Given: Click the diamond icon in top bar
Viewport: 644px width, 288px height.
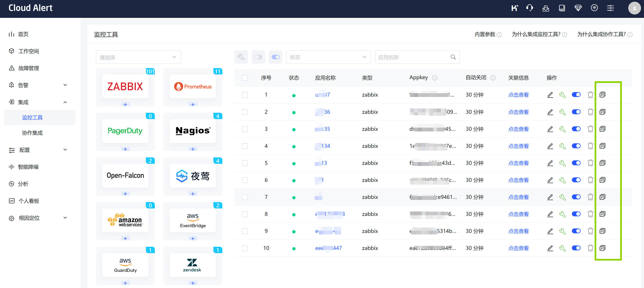Looking at the screenshot, I should point(578,8).
